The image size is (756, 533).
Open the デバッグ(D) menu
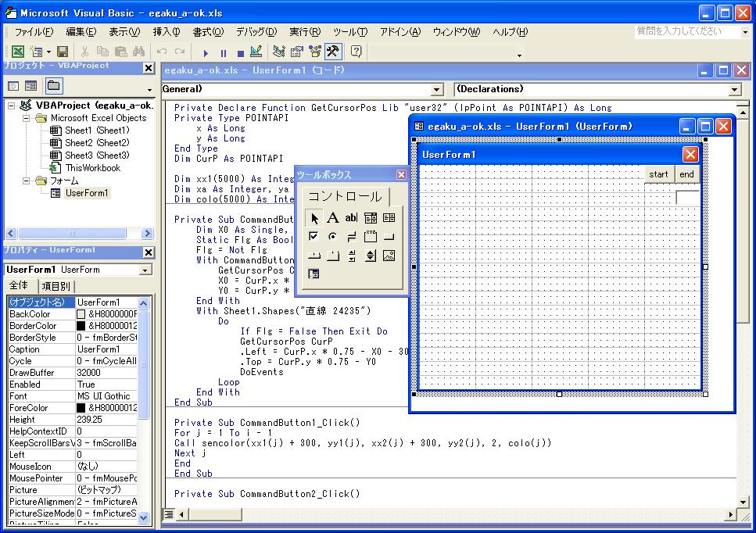point(256,32)
